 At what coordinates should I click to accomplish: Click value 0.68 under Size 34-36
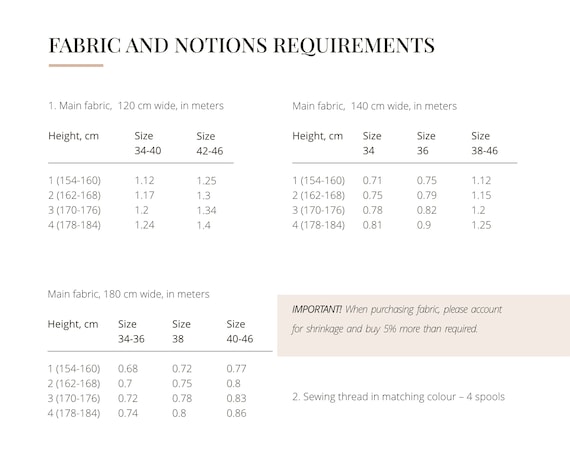click(128, 369)
